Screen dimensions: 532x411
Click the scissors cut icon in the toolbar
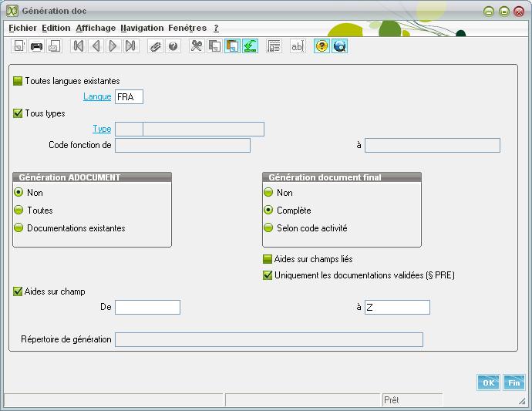click(197, 46)
